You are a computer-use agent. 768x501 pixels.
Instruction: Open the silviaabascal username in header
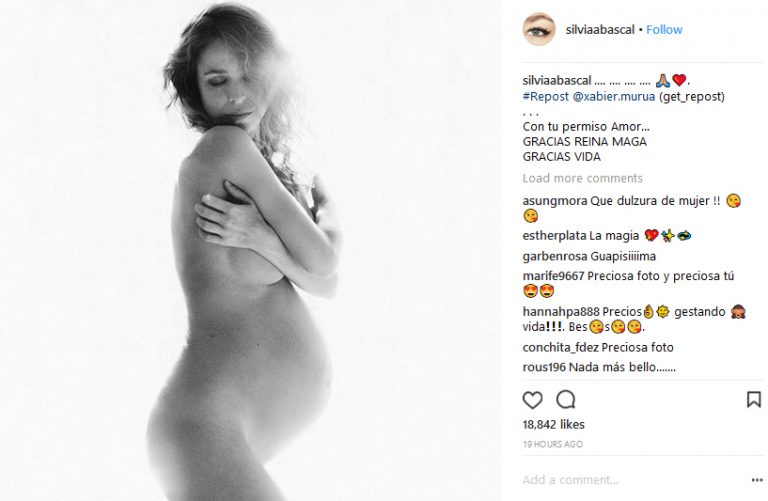(x=600, y=30)
